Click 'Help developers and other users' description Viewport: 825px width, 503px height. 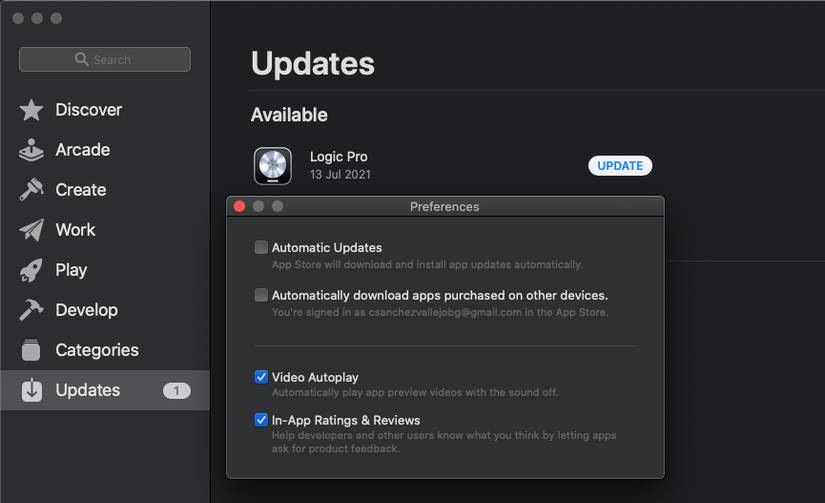point(444,442)
